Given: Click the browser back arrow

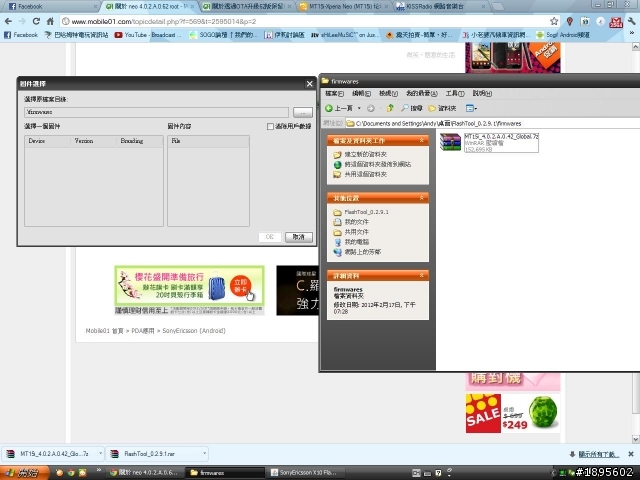Looking at the screenshot, I should coord(9,21).
